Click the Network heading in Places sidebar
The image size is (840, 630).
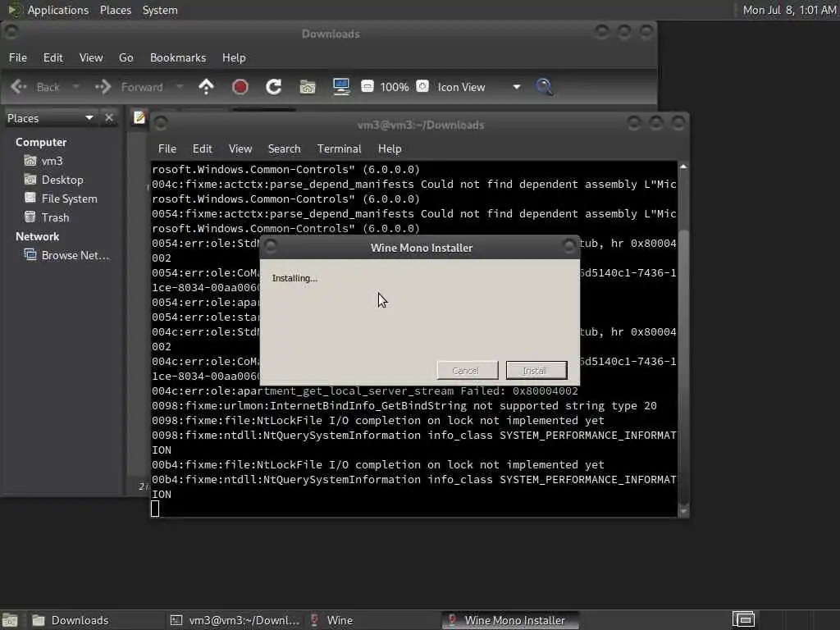coord(37,236)
